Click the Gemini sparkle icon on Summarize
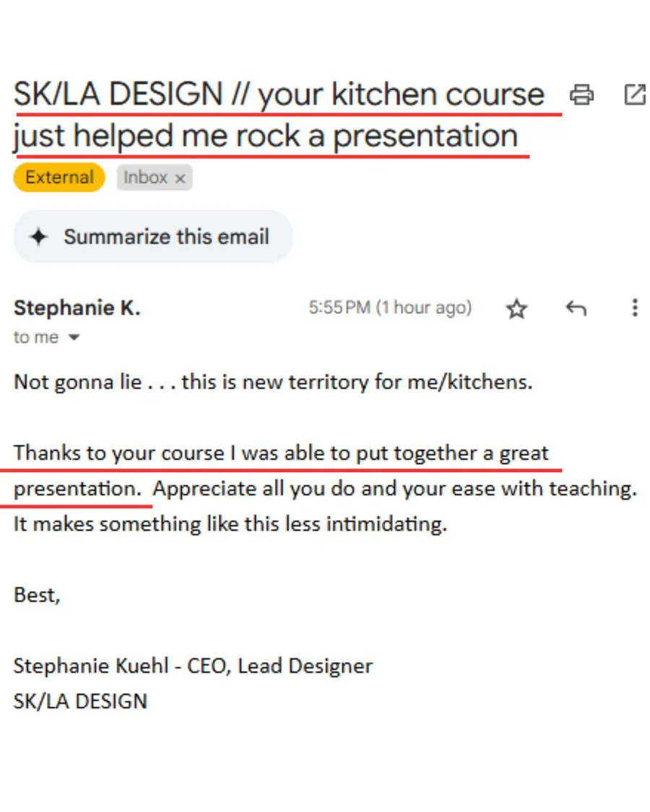 point(38,236)
